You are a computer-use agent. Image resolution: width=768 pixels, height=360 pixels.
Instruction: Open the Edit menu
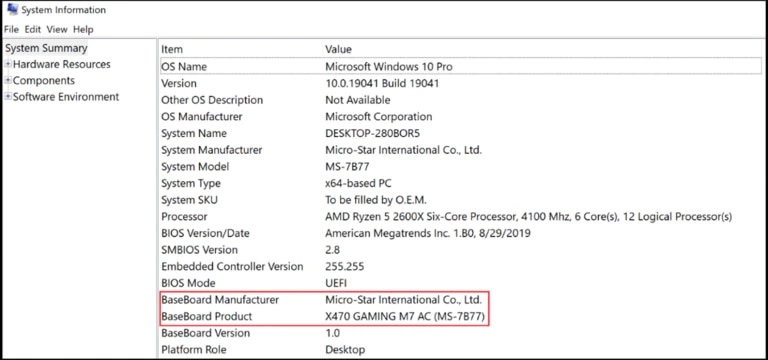coord(33,29)
